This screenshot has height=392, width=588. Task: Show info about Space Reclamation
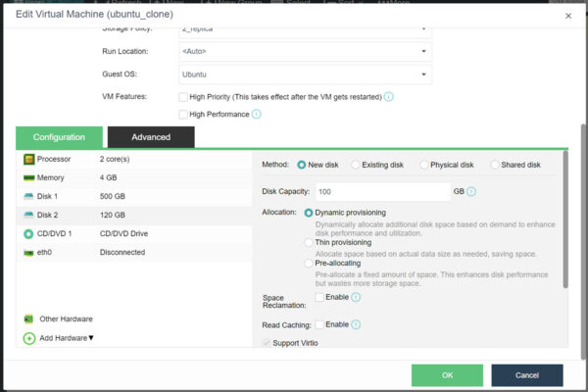(x=356, y=298)
